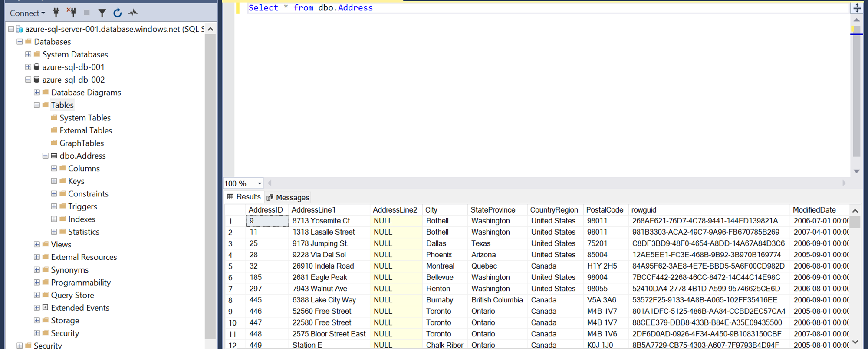The width and height of the screenshot is (868, 349).
Task: Click the Disconnect plug icon with red X
Action: (x=72, y=13)
